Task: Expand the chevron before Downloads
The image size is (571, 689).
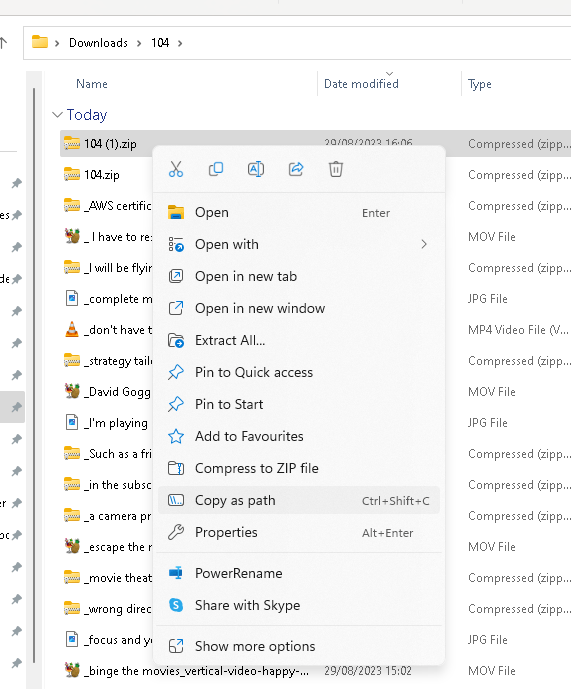Action: [57, 43]
